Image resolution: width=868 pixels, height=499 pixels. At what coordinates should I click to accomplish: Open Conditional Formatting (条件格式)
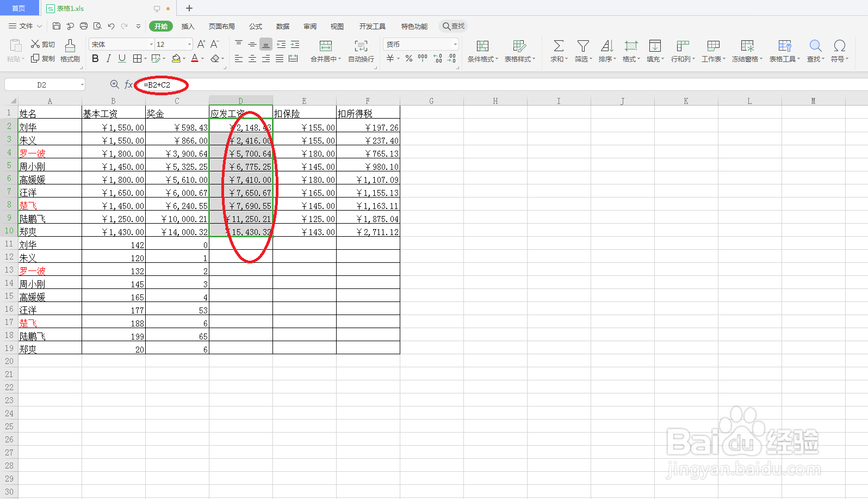pos(483,51)
